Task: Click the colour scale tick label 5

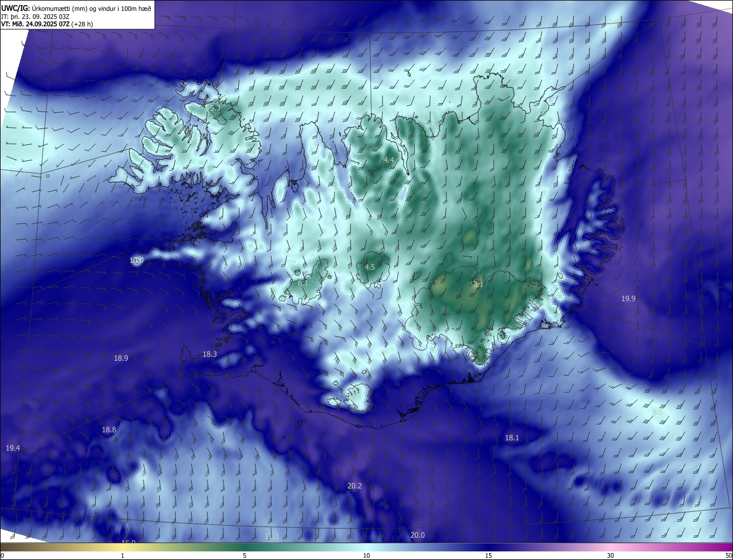Action: 245,555
